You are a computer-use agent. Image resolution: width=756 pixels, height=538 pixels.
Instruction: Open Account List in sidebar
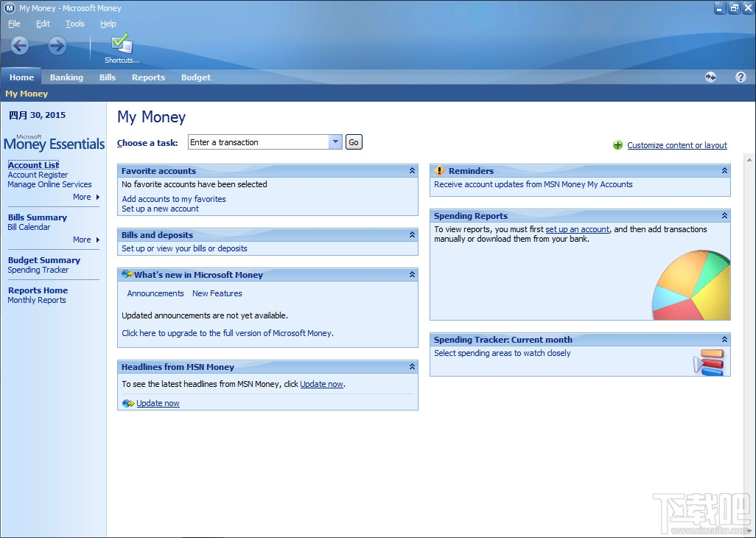pos(33,165)
